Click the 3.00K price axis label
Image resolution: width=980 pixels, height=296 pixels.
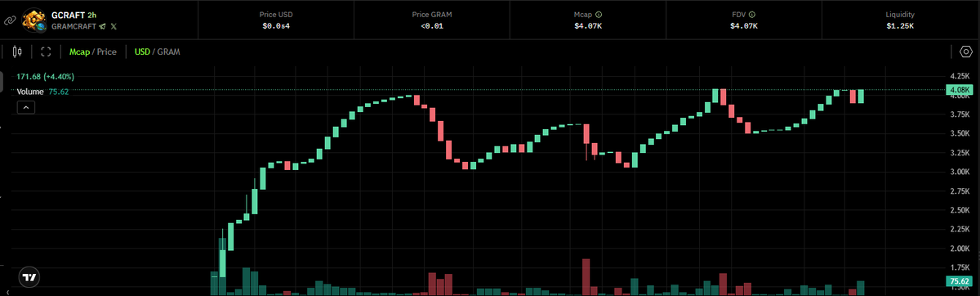pos(959,172)
